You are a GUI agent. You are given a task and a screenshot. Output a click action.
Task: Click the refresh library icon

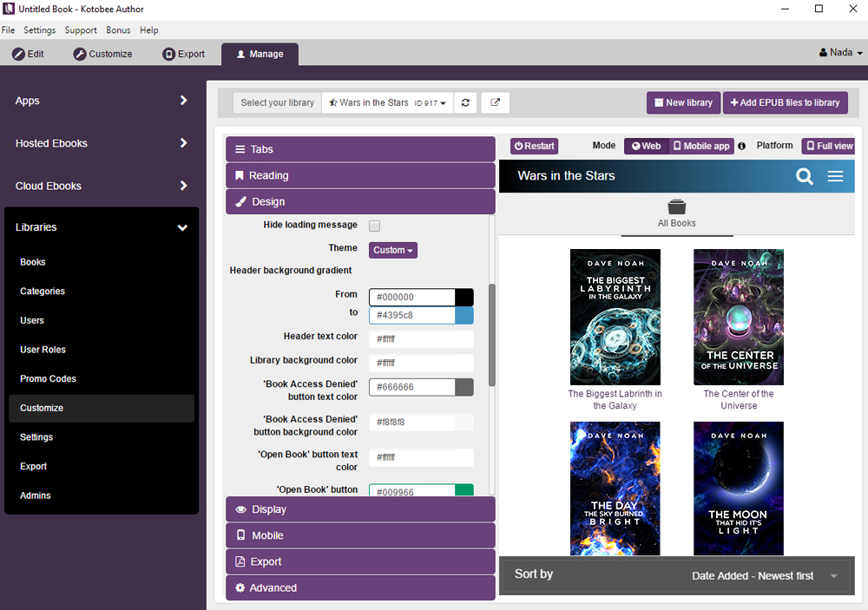[x=466, y=102]
